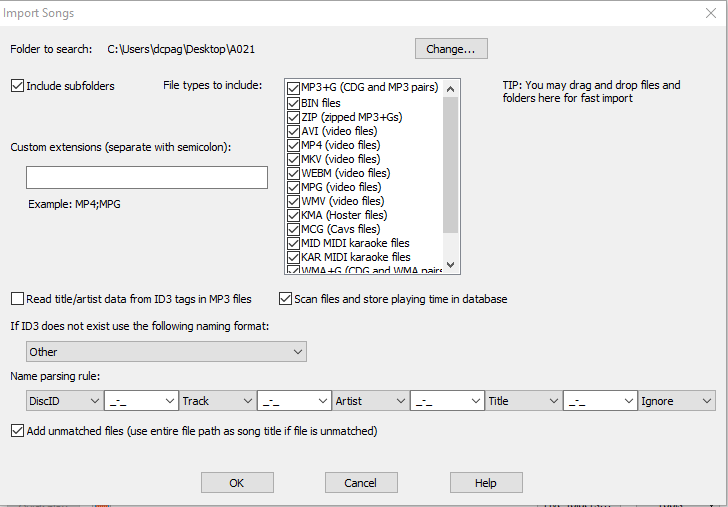Viewport: 728px width, 507px height.
Task: Uncheck MCG (Cavs files) option
Action: click(x=293, y=229)
